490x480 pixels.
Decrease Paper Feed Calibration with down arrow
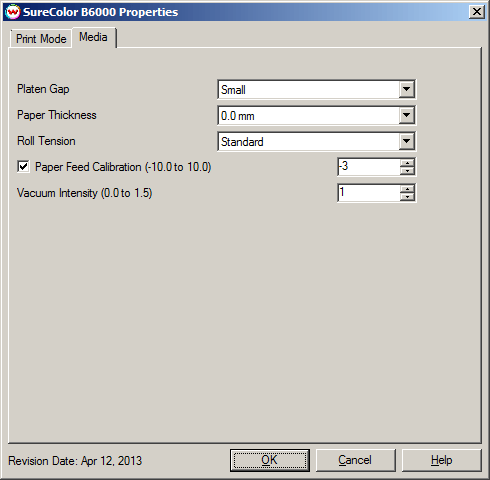pyautogui.click(x=407, y=171)
